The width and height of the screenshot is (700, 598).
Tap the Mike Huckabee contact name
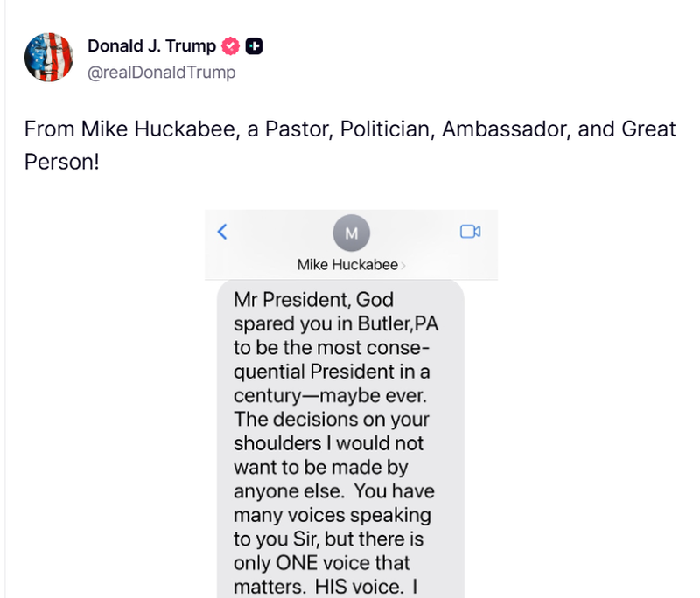coord(346,265)
